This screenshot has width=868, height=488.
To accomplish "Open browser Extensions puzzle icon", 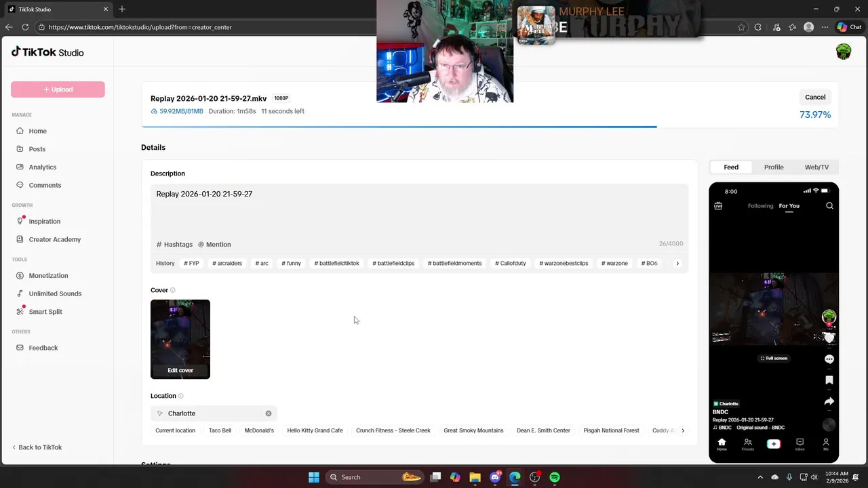I will pos(758,27).
